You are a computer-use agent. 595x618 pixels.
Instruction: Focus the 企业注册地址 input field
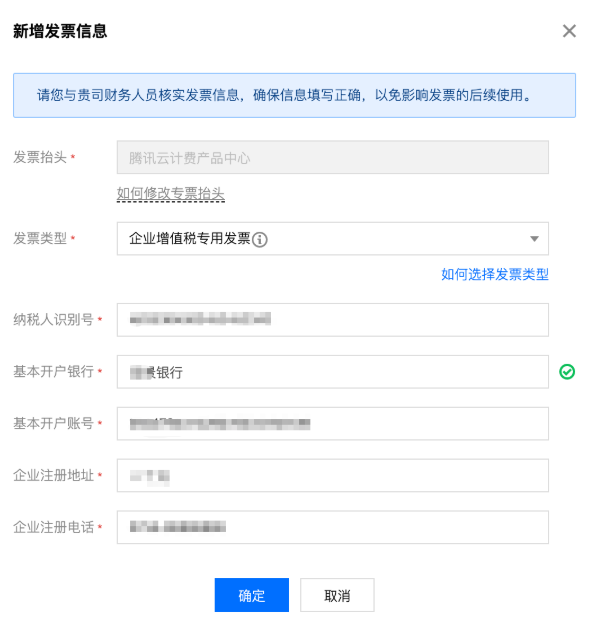tap(333, 475)
